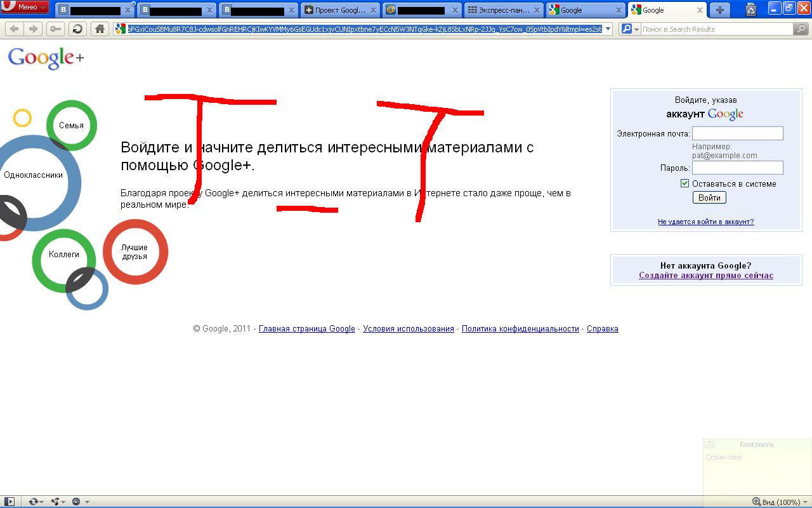Click the Семья circle label
Viewport: 812px width, 508px height.
[x=71, y=125]
